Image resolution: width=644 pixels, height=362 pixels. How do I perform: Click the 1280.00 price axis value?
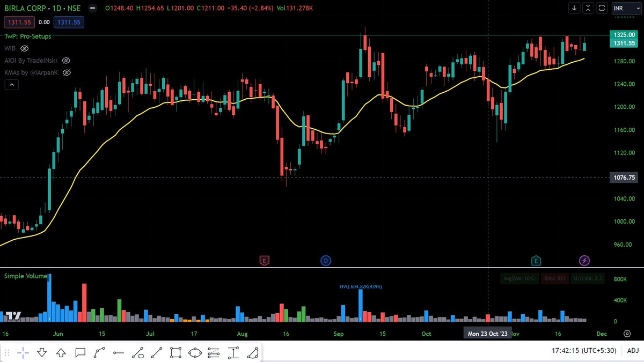pos(624,61)
